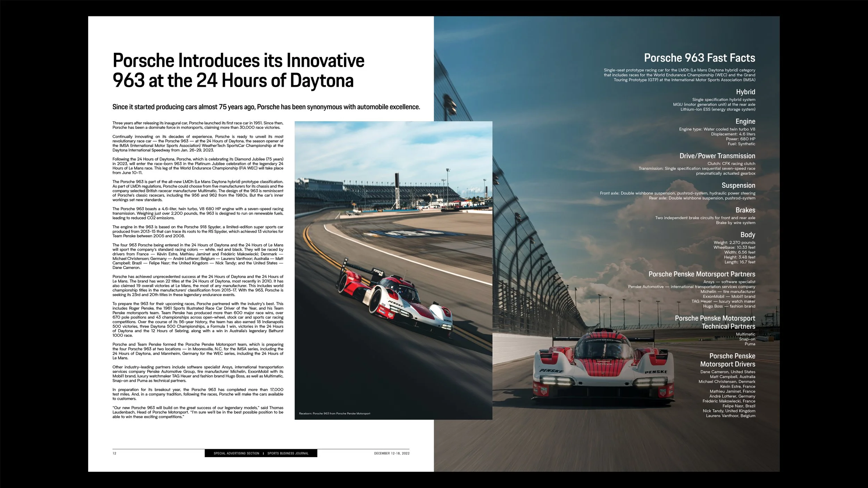Image resolution: width=868 pixels, height=488 pixels.
Task: Click the Drive/Power Transmission heading
Action: coord(717,156)
